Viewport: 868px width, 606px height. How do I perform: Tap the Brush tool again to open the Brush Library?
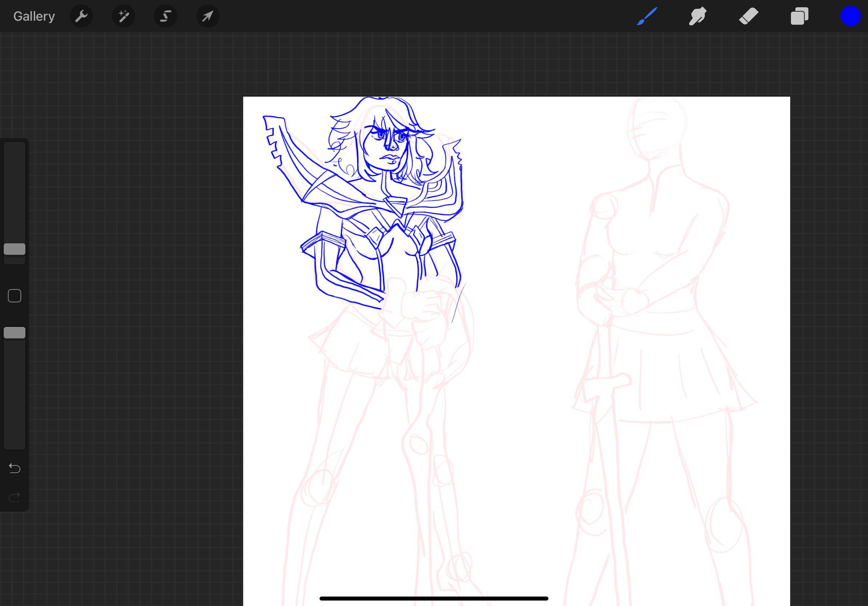pos(647,16)
